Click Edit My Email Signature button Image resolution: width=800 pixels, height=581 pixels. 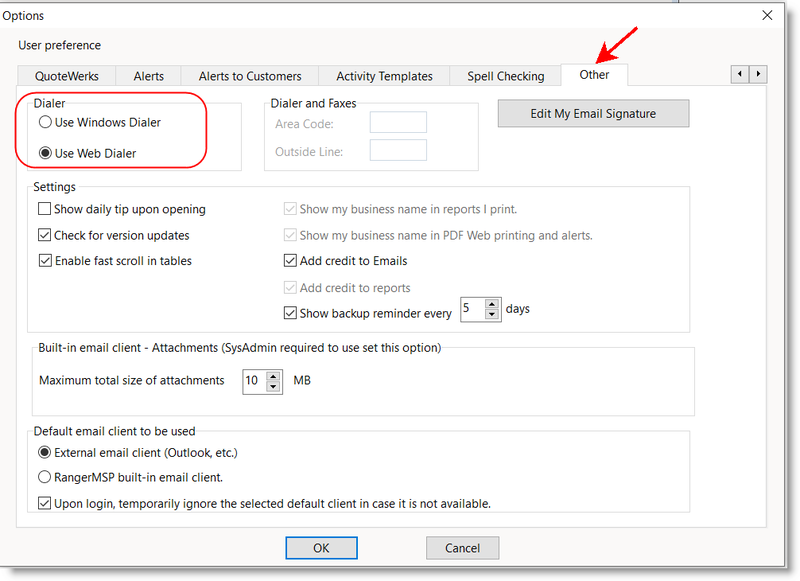click(x=593, y=114)
